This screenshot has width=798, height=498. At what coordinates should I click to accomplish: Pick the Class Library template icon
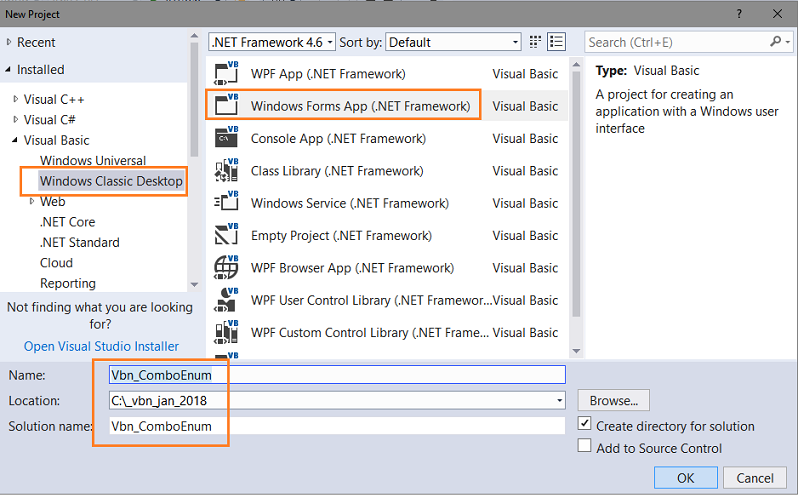(x=226, y=170)
